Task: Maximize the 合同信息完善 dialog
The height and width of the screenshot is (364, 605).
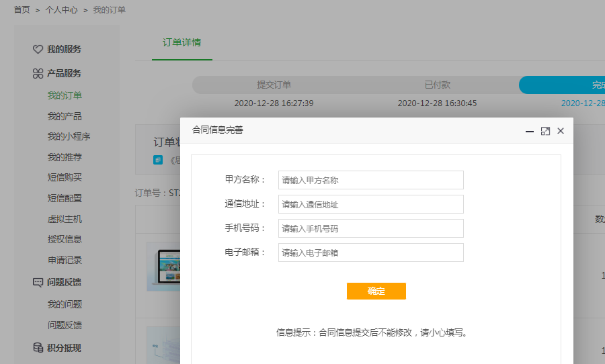Action: [x=545, y=131]
